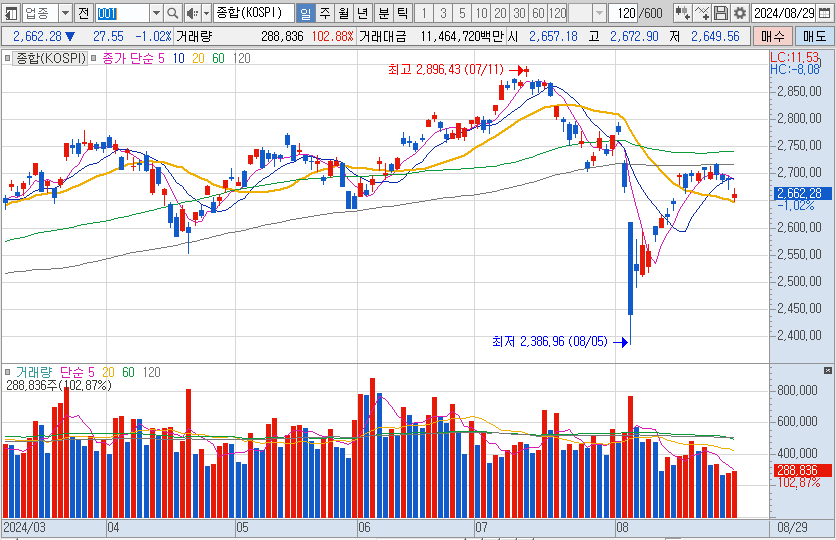Image resolution: width=836 pixels, height=540 pixels.
Task: Toggle the left panel collapse icon
Action: tap(11, 13)
